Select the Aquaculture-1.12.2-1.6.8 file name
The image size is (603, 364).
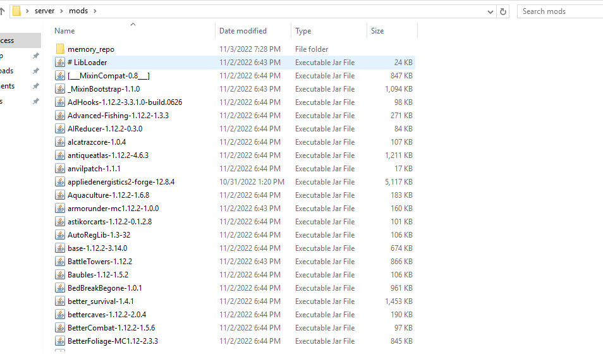pyautogui.click(x=109, y=195)
